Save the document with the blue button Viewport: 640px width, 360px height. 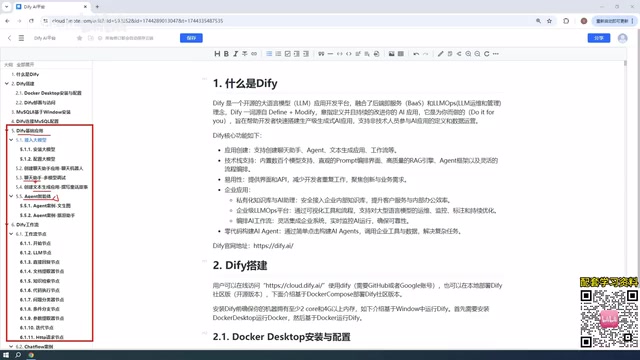tap(191, 38)
